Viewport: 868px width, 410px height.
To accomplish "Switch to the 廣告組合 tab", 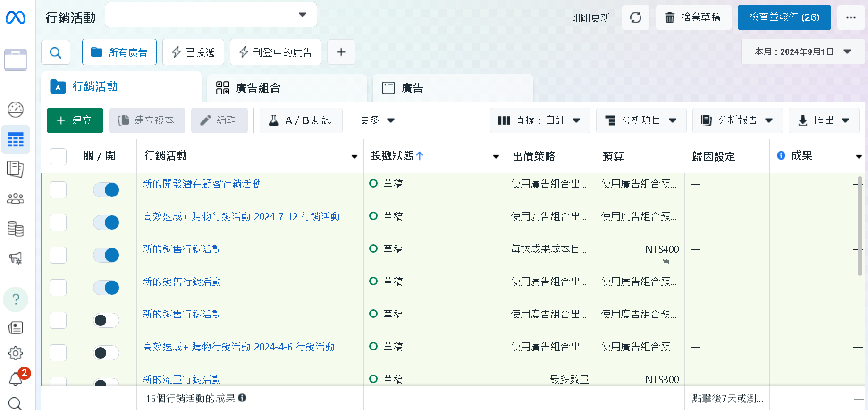I will (287, 88).
